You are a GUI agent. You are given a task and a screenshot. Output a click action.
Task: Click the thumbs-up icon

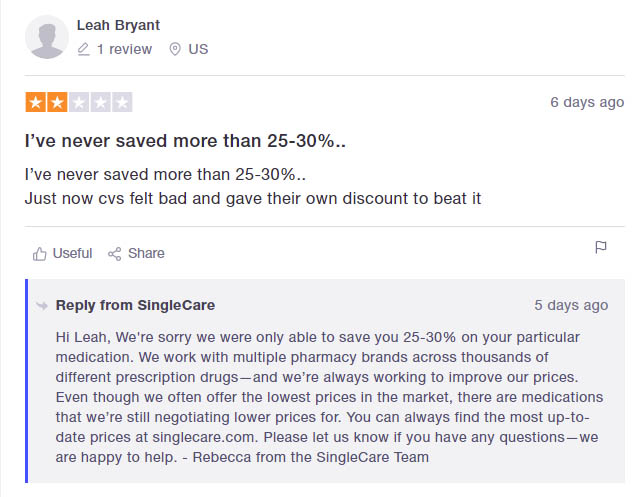coord(39,254)
